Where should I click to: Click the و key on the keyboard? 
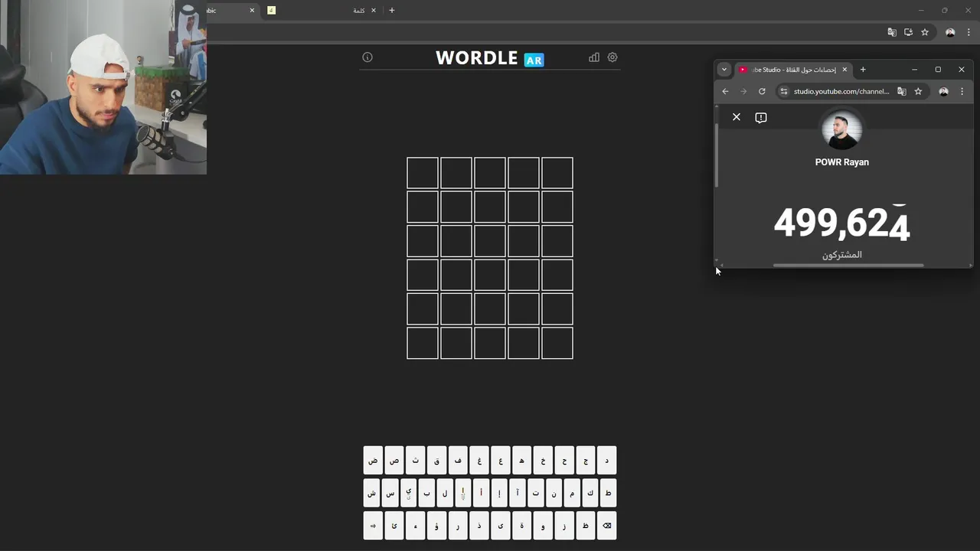tap(543, 526)
